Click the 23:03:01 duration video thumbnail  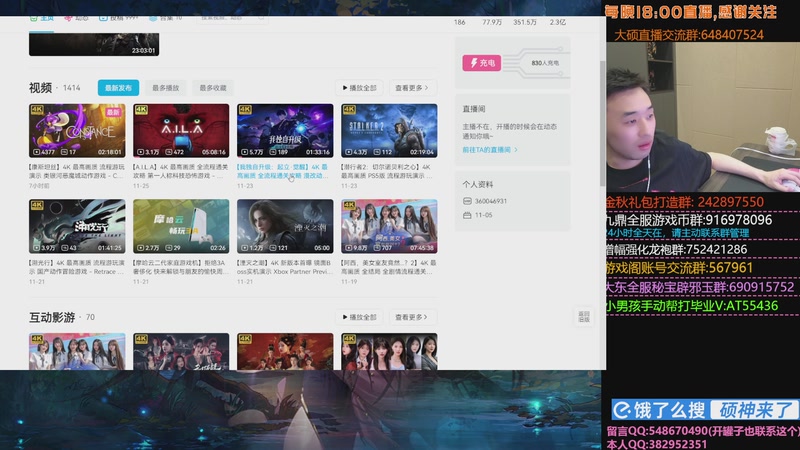94,44
